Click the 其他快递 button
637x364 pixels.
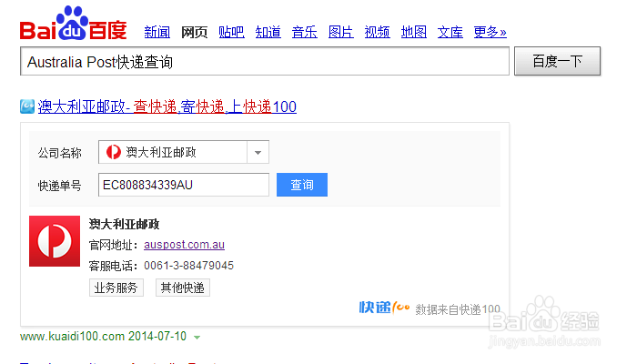[x=182, y=288]
